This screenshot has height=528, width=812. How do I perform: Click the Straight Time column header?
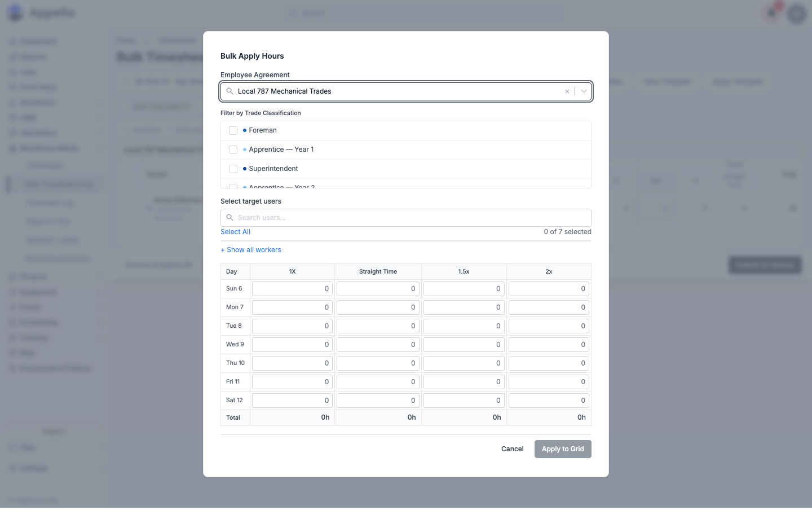point(378,272)
